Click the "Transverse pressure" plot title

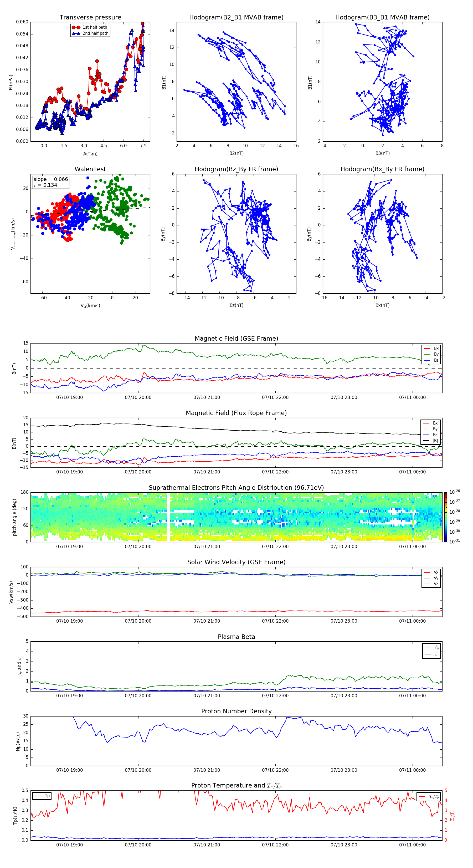click(90, 17)
